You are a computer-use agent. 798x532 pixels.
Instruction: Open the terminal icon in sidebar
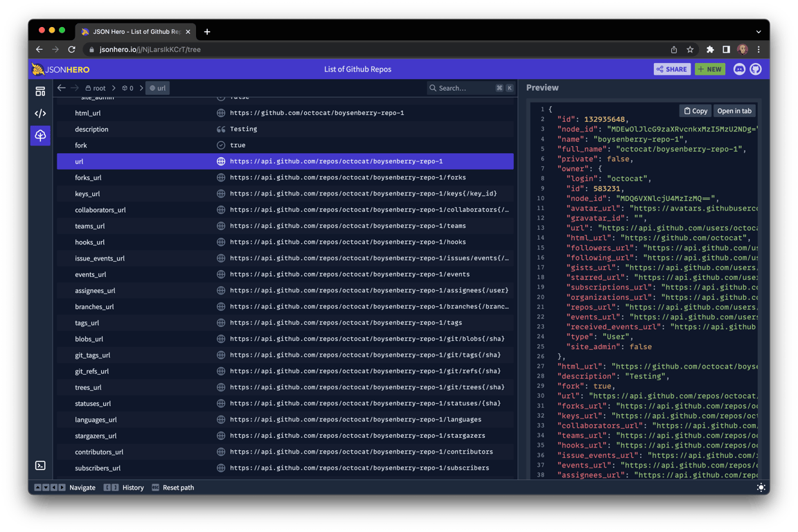pyautogui.click(x=40, y=465)
